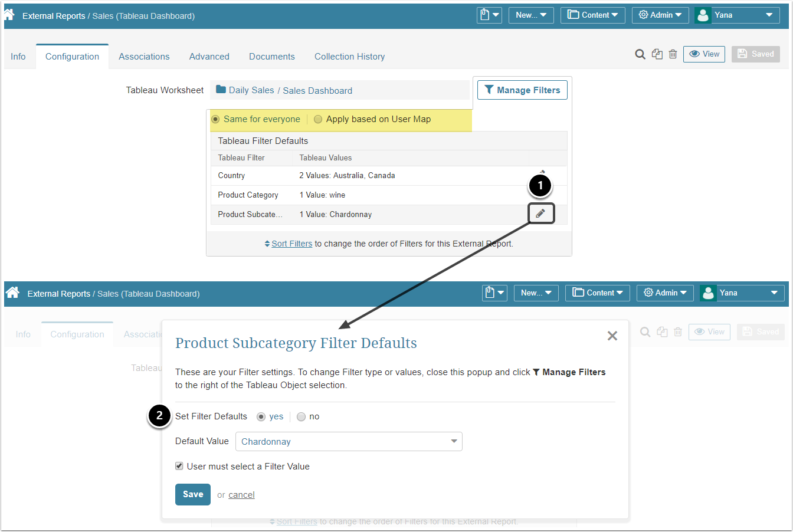Click the home icon in the lower header bar
This screenshot has width=793, height=532.
13,292
